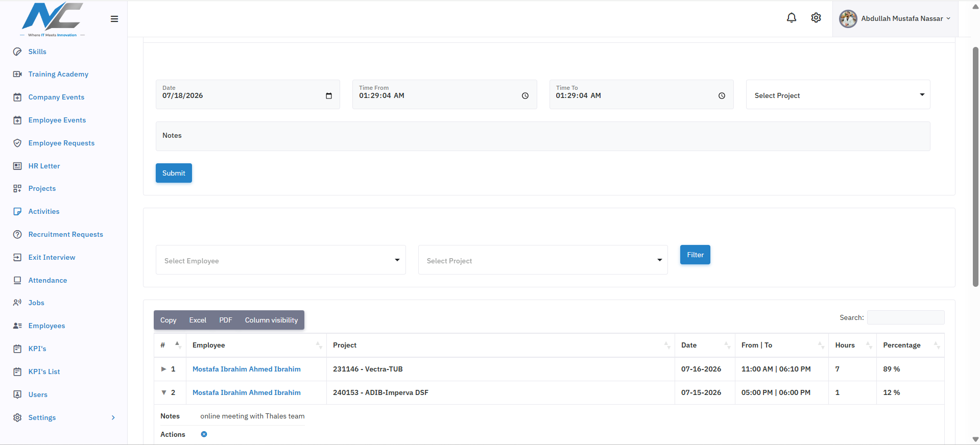Image resolution: width=980 pixels, height=445 pixels.
Task: Click the Submit button
Action: point(174,173)
